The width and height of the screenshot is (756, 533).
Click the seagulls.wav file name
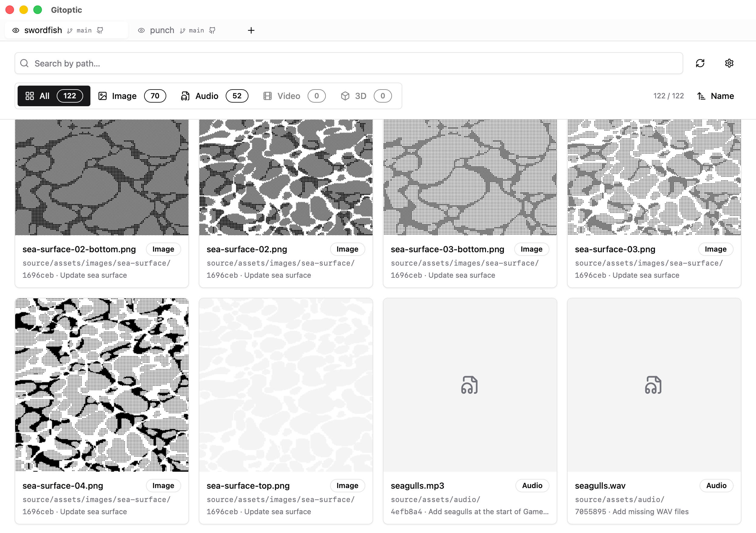(600, 486)
